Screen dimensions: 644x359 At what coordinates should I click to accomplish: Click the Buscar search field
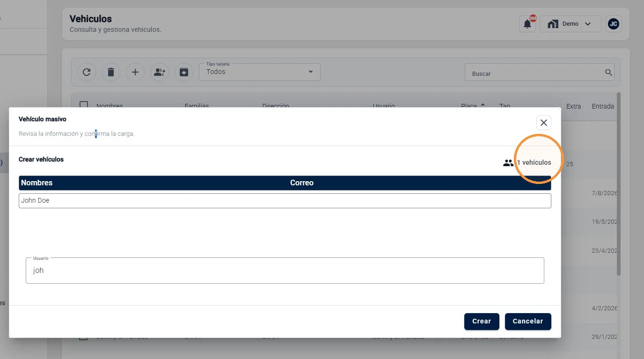point(539,73)
